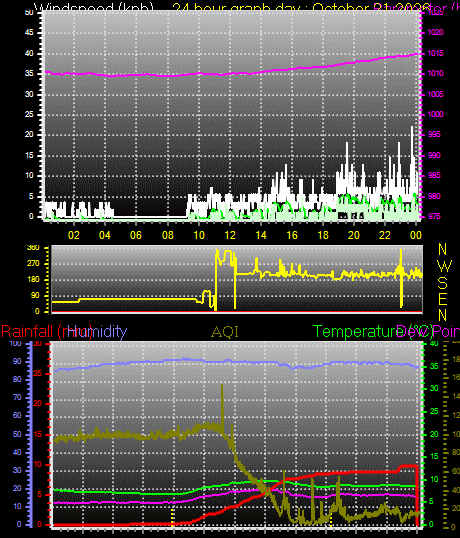This screenshot has width=460, height=538.
Task: Click the S compass letter
Action: coord(443,283)
